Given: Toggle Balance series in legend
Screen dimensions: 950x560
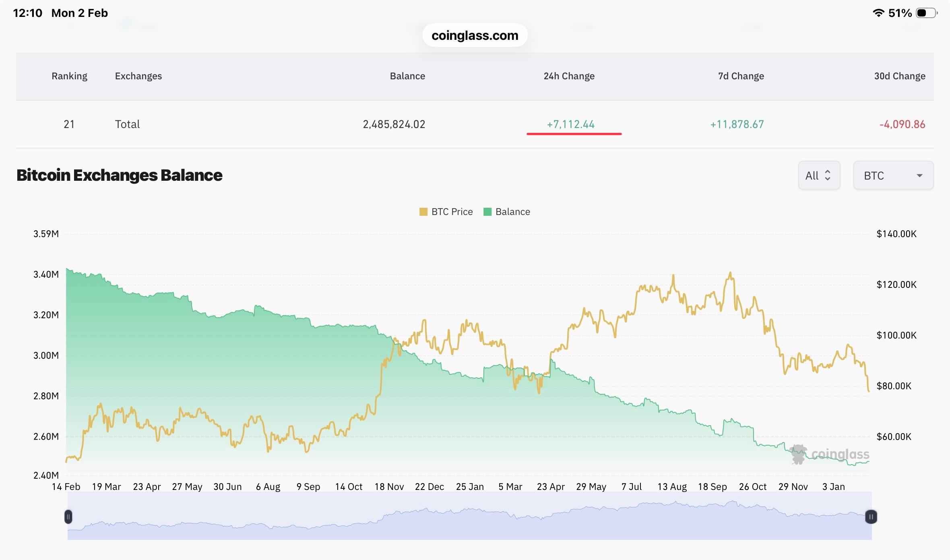Looking at the screenshot, I should click(x=507, y=212).
